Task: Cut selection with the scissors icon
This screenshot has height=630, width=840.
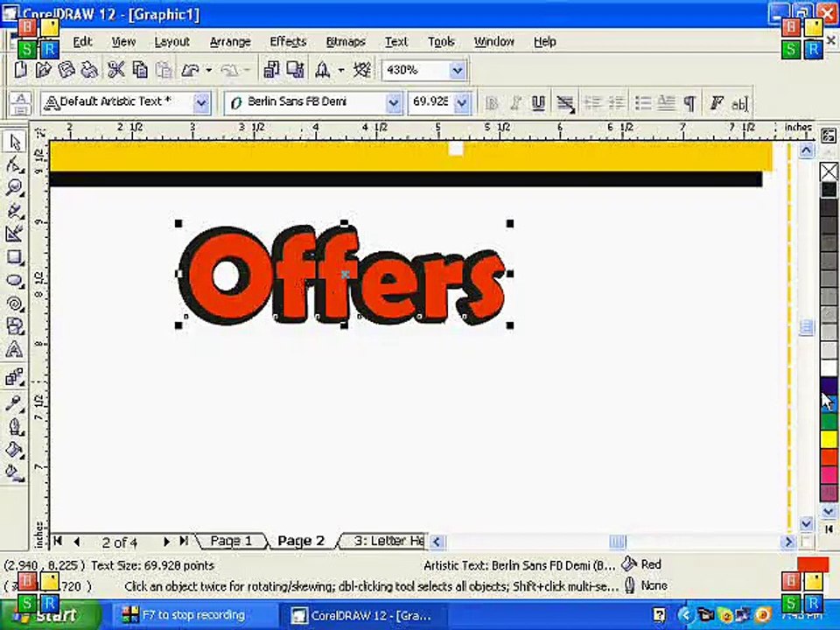Action: 116,70
